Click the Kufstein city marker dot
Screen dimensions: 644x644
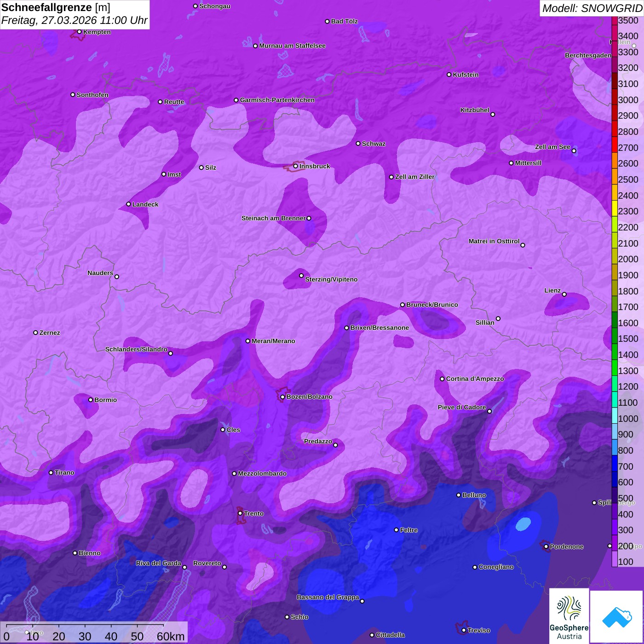click(x=449, y=75)
